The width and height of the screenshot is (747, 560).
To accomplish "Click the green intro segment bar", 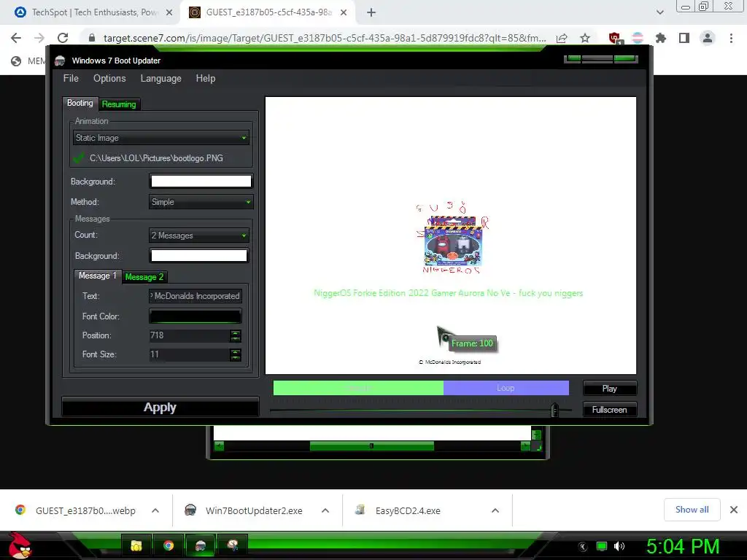I will [x=358, y=388].
